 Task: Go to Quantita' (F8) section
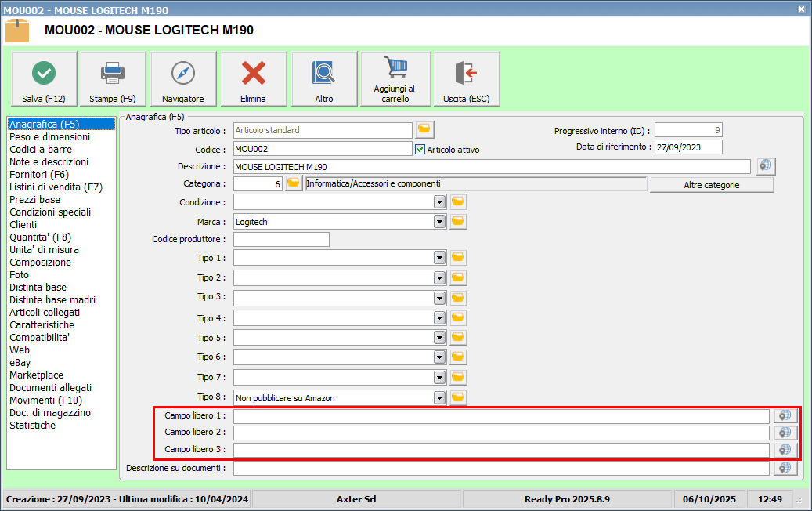pos(41,237)
